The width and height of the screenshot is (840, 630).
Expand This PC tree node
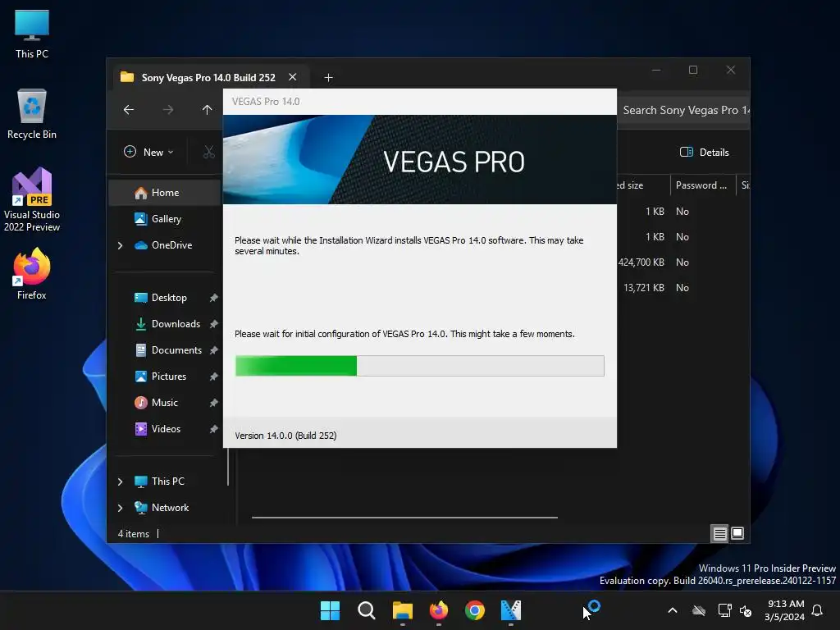tap(120, 482)
